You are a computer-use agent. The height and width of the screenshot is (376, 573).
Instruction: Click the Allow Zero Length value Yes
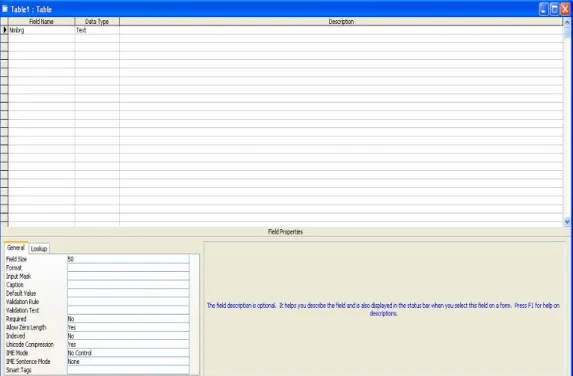(128, 327)
